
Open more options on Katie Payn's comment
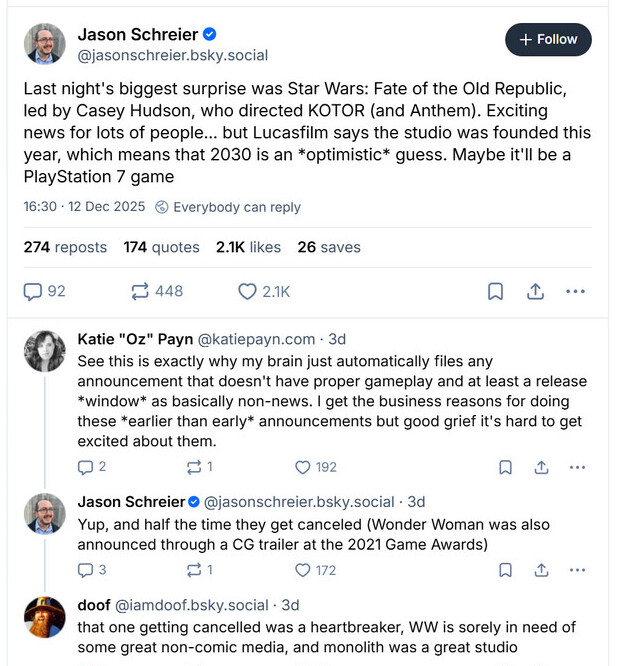pos(577,467)
